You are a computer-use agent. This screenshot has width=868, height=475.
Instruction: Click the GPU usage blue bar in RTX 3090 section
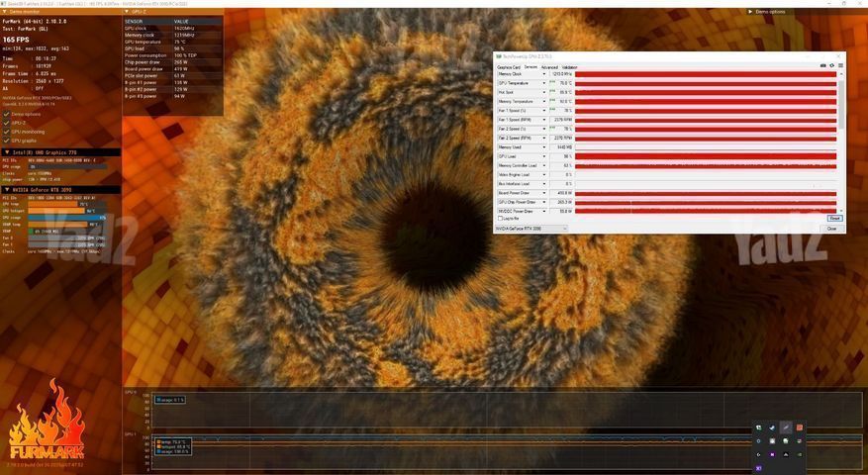(x=66, y=218)
